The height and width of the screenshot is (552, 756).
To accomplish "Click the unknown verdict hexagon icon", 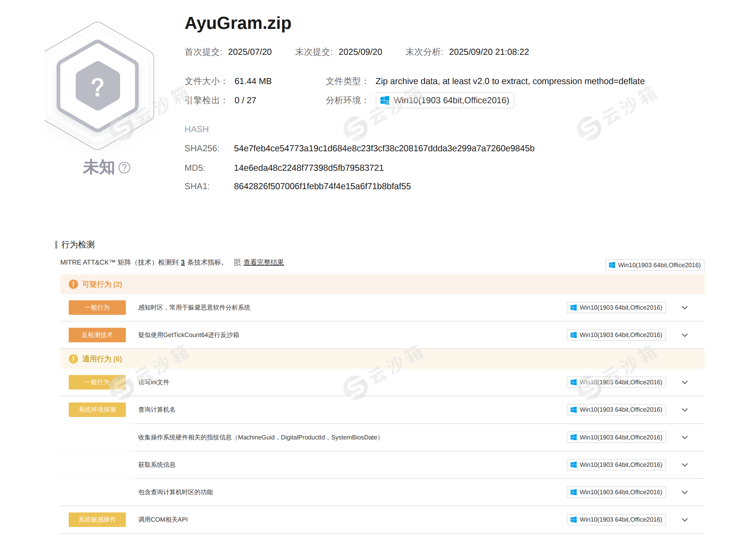I will [98, 86].
